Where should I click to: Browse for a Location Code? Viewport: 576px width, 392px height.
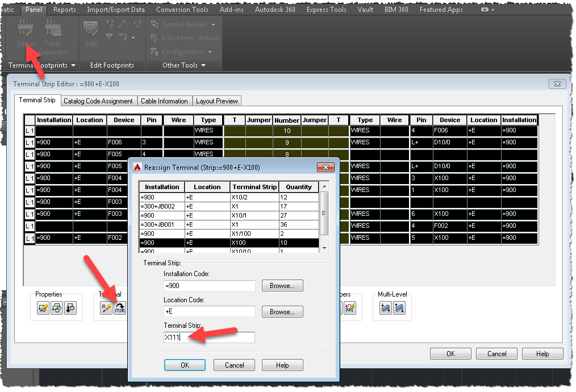point(282,312)
